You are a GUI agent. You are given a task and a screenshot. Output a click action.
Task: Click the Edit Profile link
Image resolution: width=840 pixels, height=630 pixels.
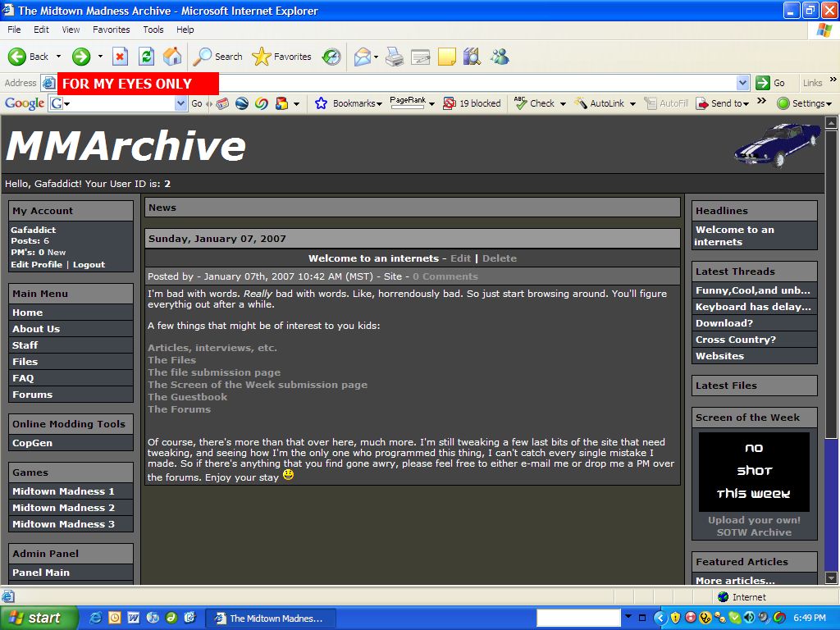(x=36, y=265)
